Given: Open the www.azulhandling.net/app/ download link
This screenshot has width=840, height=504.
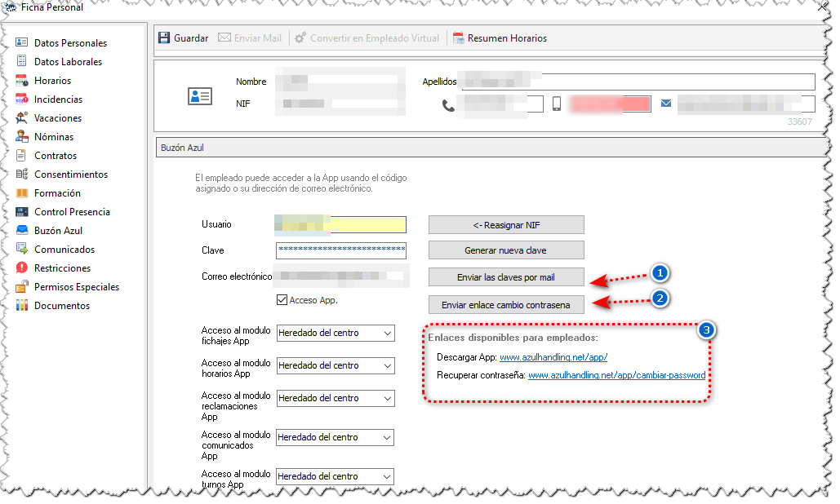Looking at the screenshot, I should point(553,357).
